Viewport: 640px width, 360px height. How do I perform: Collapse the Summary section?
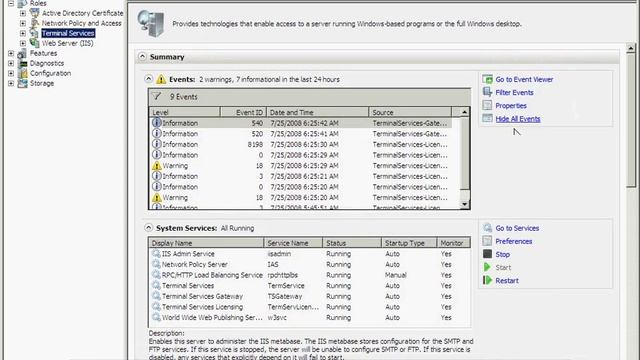point(142,56)
